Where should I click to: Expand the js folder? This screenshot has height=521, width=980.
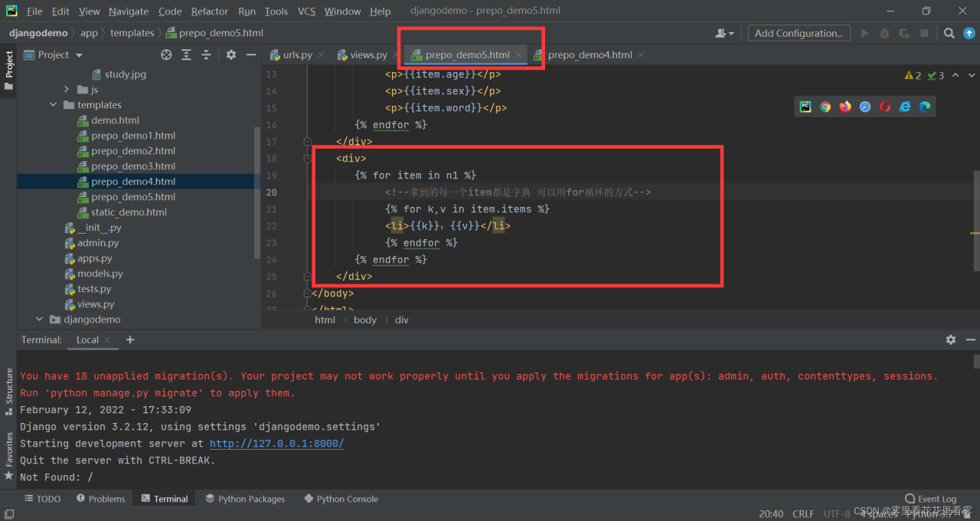point(67,90)
